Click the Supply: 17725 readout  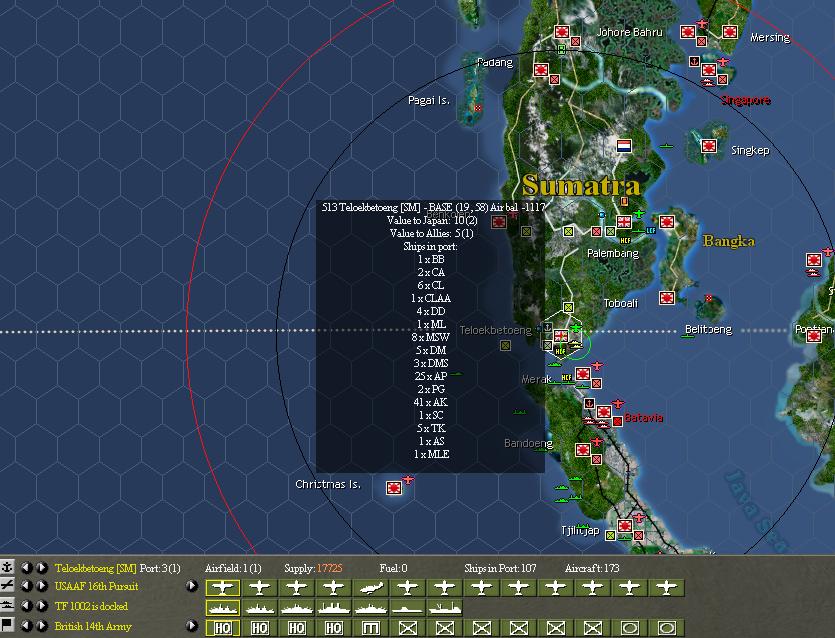(x=313, y=568)
